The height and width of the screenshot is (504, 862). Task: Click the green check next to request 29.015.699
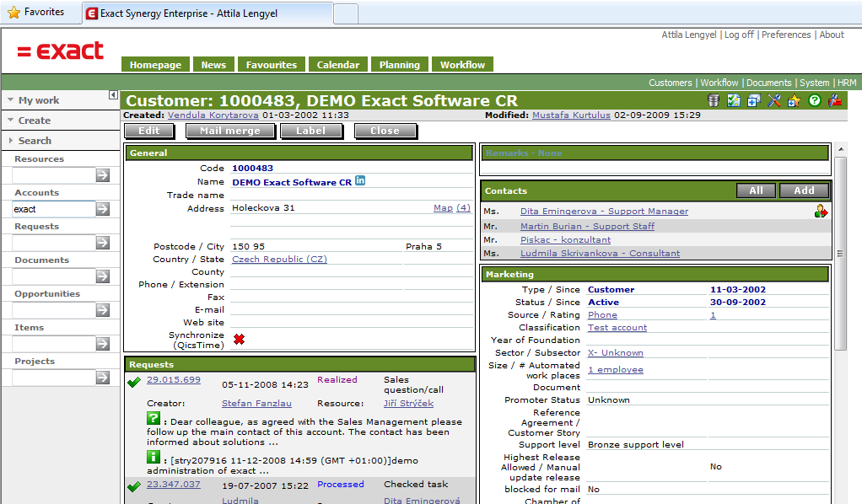pyautogui.click(x=134, y=382)
